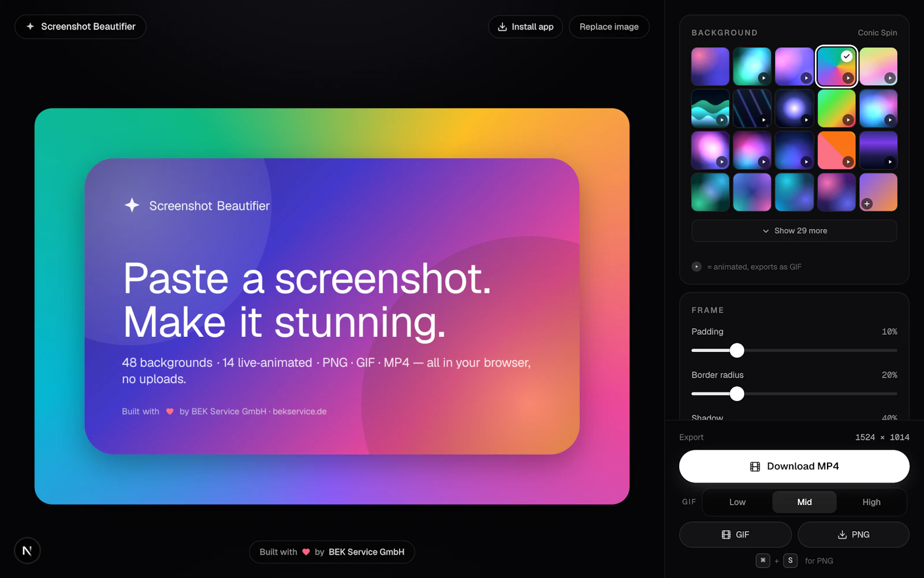
Task: Click the S key hint for PNG
Action: click(791, 561)
